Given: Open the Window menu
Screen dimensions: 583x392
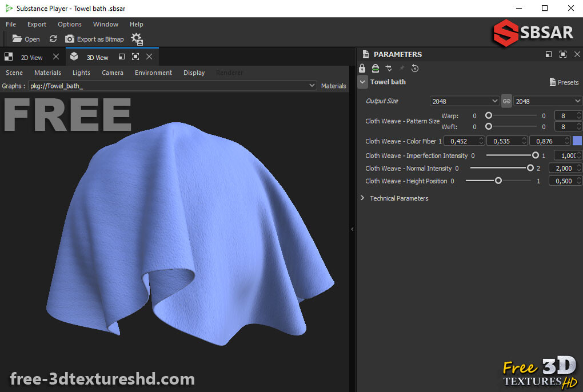Looking at the screenshot, I should (106, 24).
